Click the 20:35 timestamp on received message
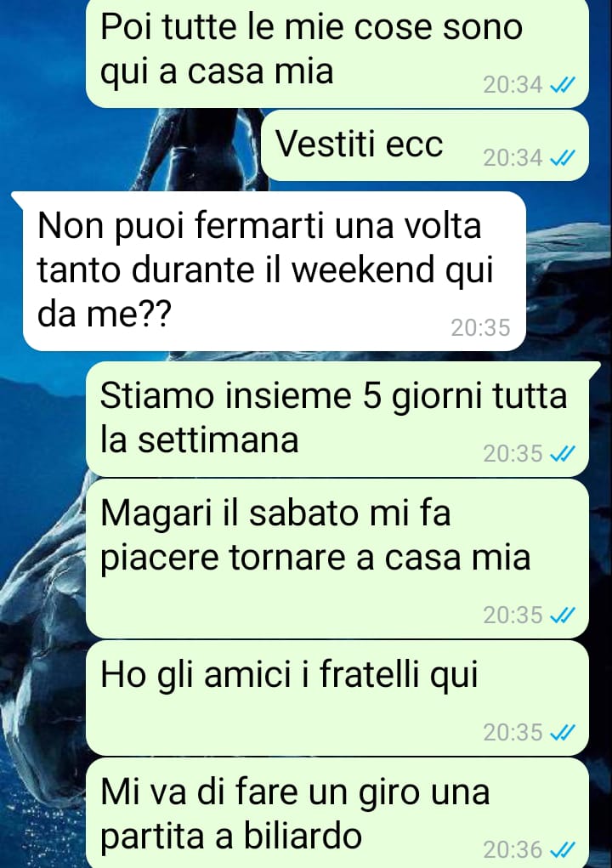The width and height of the screenshot is (612, 868). (480, 327)
